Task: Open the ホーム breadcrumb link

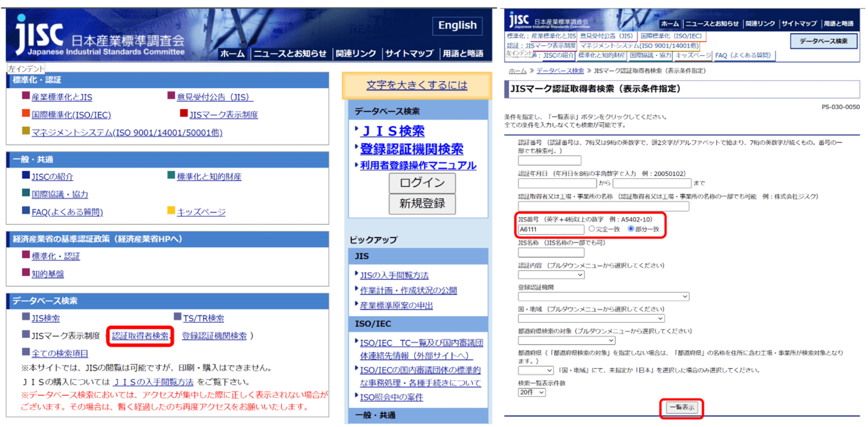Action: point(518,71)
